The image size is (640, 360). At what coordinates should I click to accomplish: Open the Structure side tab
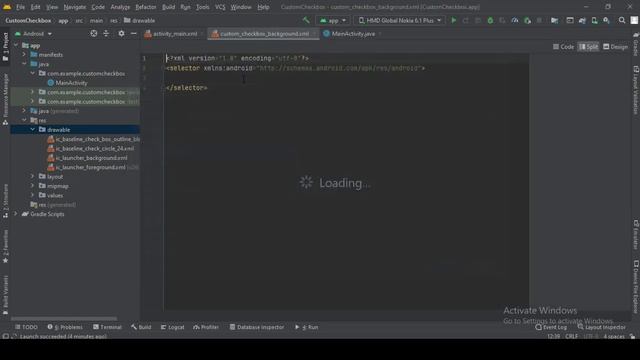pos(5,200)
